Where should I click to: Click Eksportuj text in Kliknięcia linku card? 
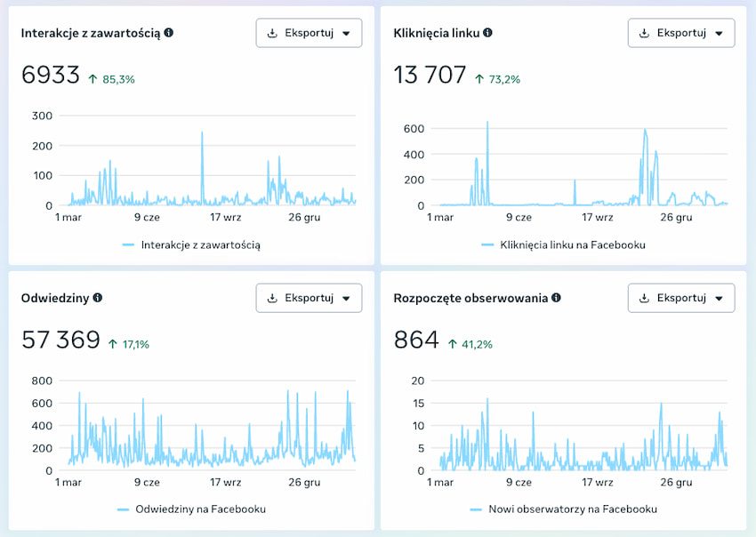[680, 33]
